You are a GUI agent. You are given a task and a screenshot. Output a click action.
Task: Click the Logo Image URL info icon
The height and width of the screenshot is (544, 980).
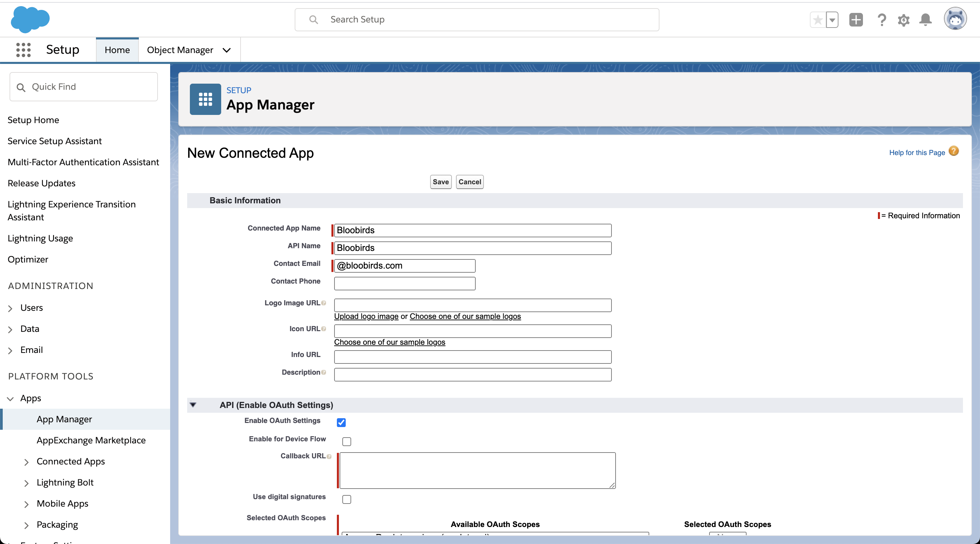click(323, 303)
